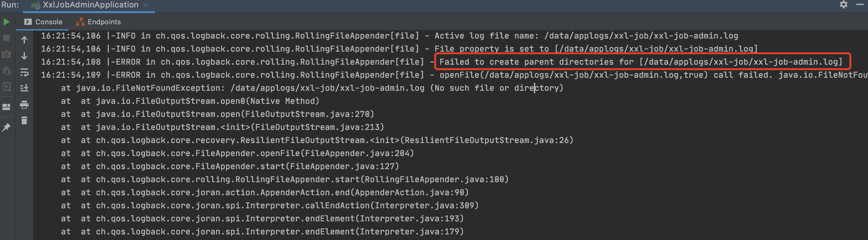Open Interpreter.java:179 link

410,232
